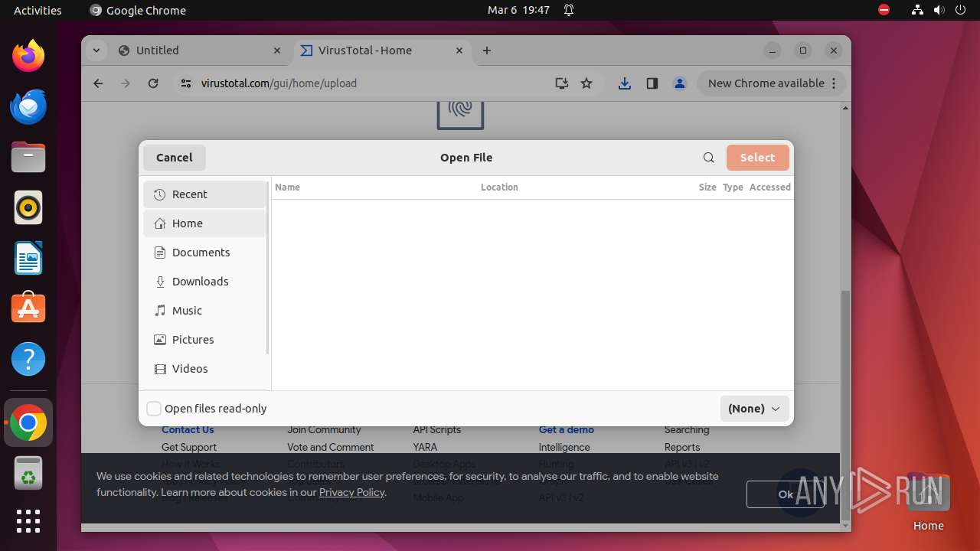Open Help from the dock
The width and height of the screenshot is (980, 551).
point(28,359)
